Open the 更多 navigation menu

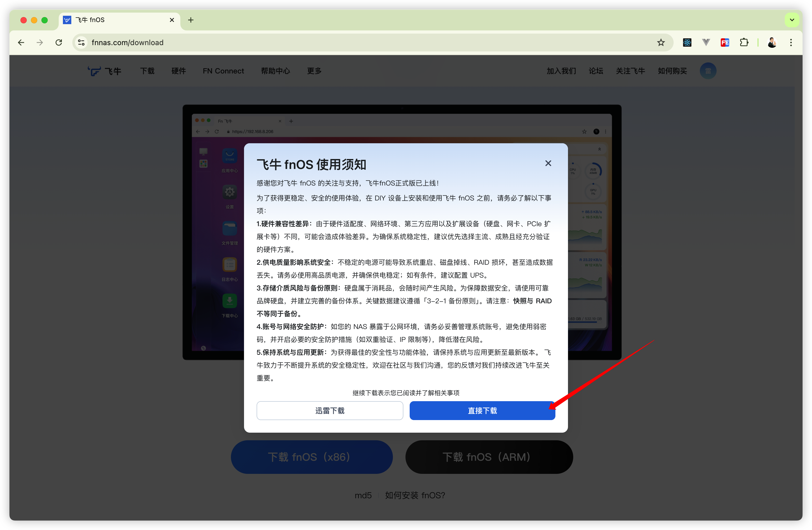pos(314,71)
